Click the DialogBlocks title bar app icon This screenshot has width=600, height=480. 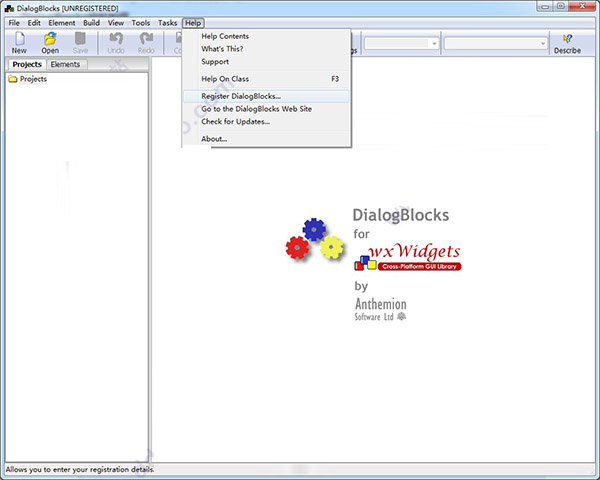9,8
